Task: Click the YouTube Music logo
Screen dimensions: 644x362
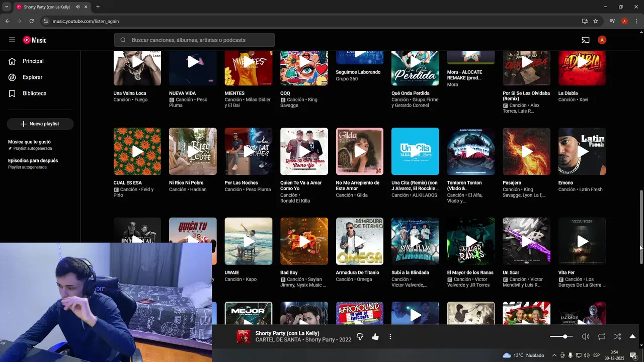Action: [x=35, y=40]
